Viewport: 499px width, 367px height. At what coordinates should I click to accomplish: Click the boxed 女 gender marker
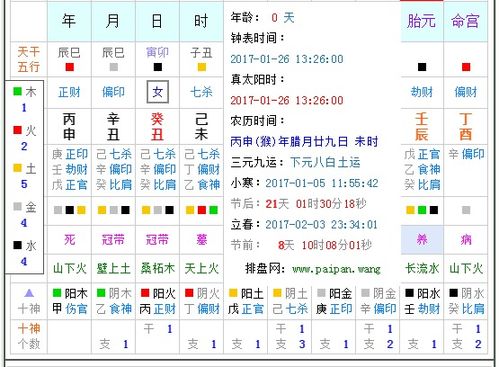(x=158, y=92)
